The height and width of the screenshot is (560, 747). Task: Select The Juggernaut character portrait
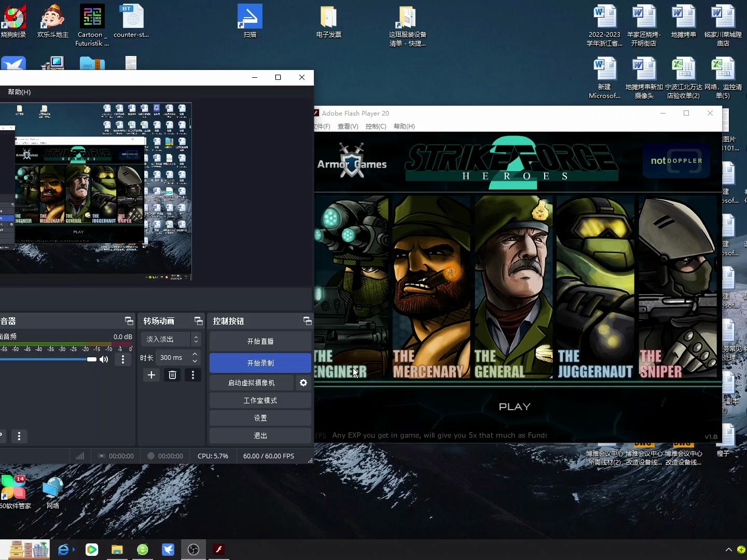[x=595, y=287]
